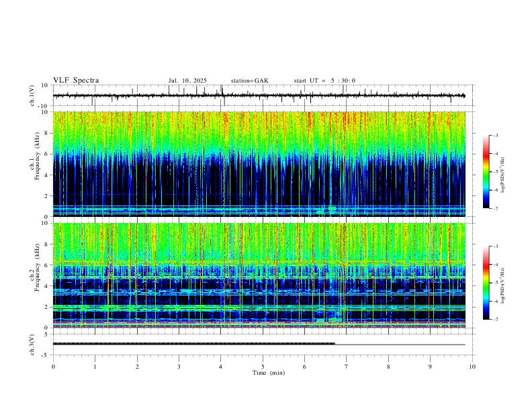Click the "ch.1(V)" waveform axis label

(x=32, y=95)
